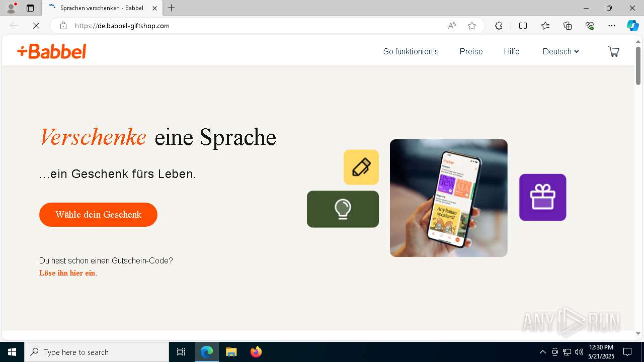Image resolution: width=644 pixels, height=362 pixels.
Task: Click the Babbel logo
Action: [52, 51]
